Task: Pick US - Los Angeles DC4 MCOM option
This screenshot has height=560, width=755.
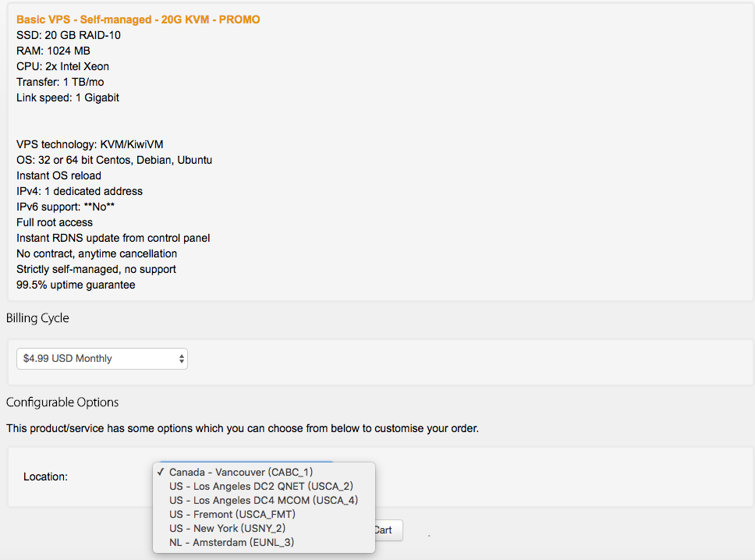Action: point(263,500)
